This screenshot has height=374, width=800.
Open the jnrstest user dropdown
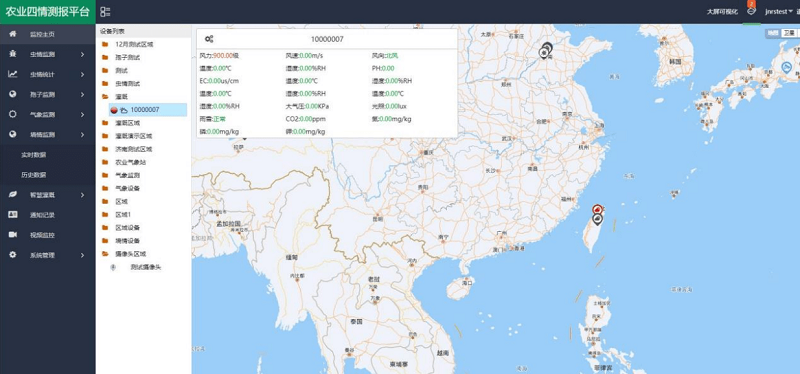[x=778, y=12]
